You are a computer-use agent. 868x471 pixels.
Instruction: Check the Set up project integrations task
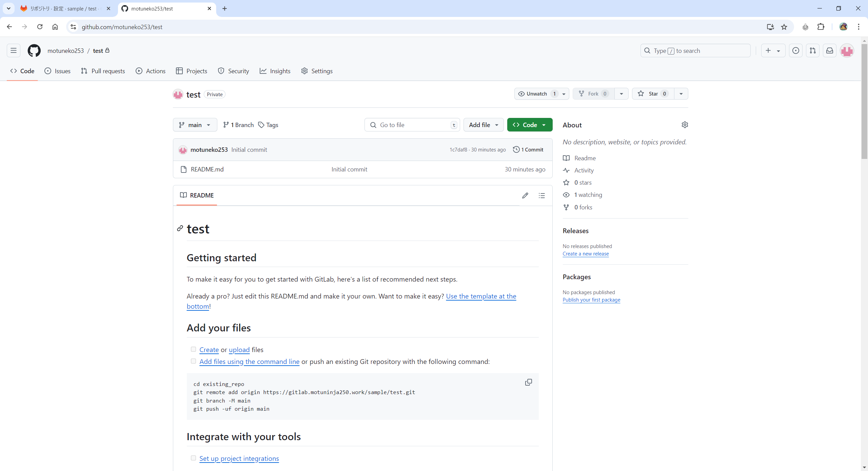click(x=193, y=458)
